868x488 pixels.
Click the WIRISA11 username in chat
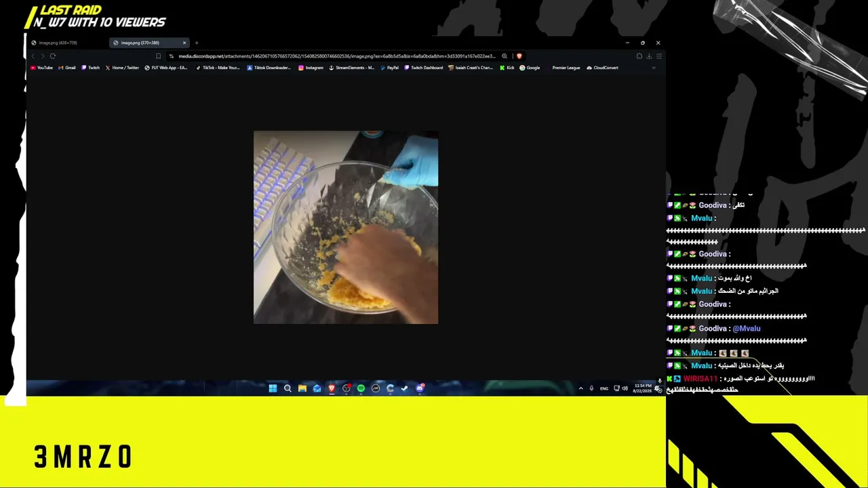pos(700,379)
